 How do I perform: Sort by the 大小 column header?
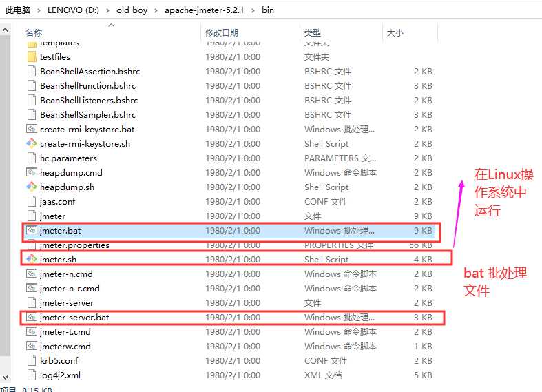point(395,33)
